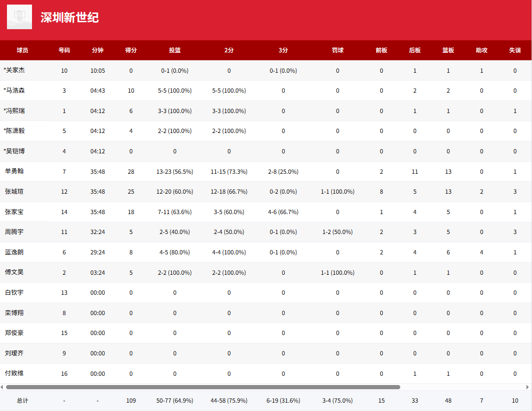The width and height of the screenshot is (532, 411).
Task: Click the 助攻 column header
Action: point(481,50)
